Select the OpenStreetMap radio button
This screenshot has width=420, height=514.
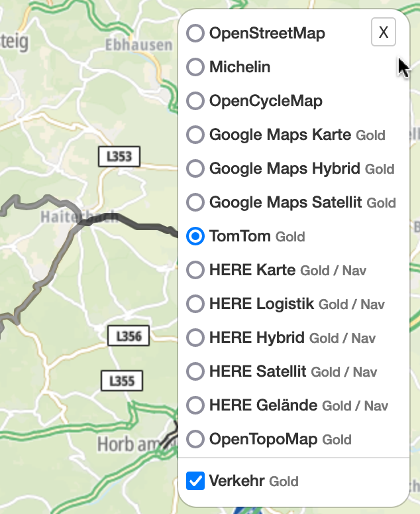[195, 33]
